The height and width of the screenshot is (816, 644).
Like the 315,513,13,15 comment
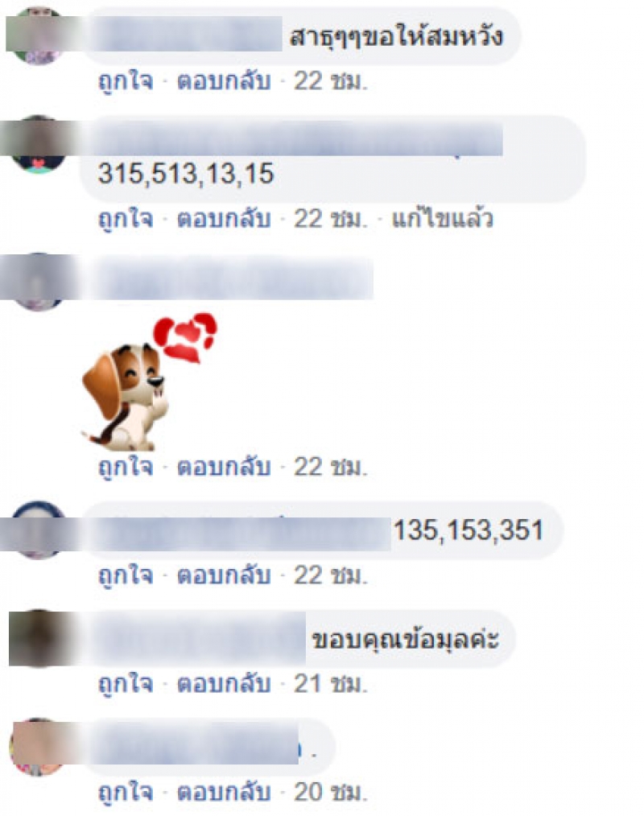126,219
